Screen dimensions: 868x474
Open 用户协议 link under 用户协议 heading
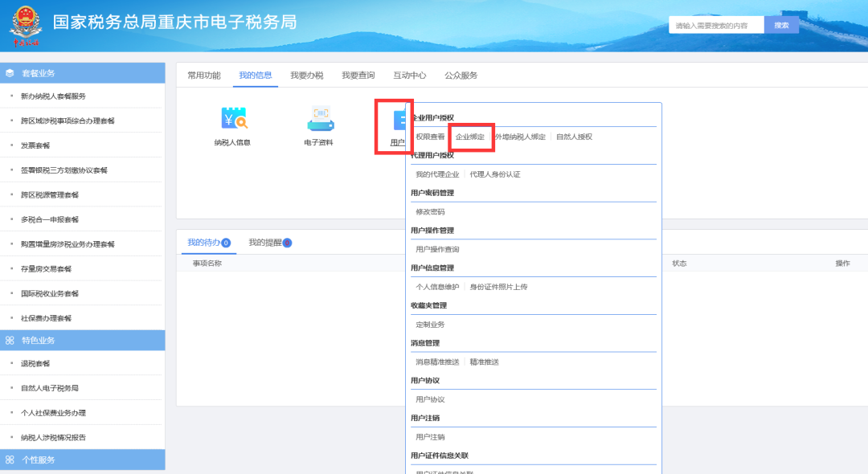pos(430,399)
